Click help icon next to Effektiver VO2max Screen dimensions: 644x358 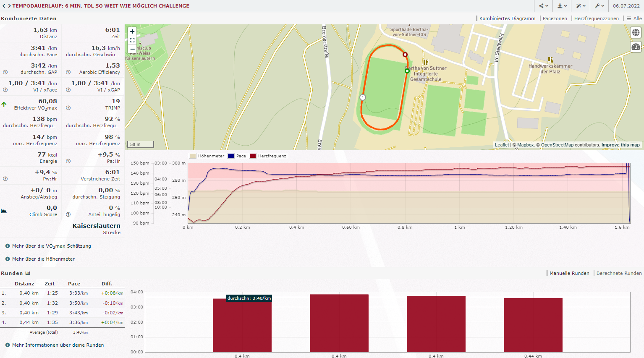[x=68, y=108]
